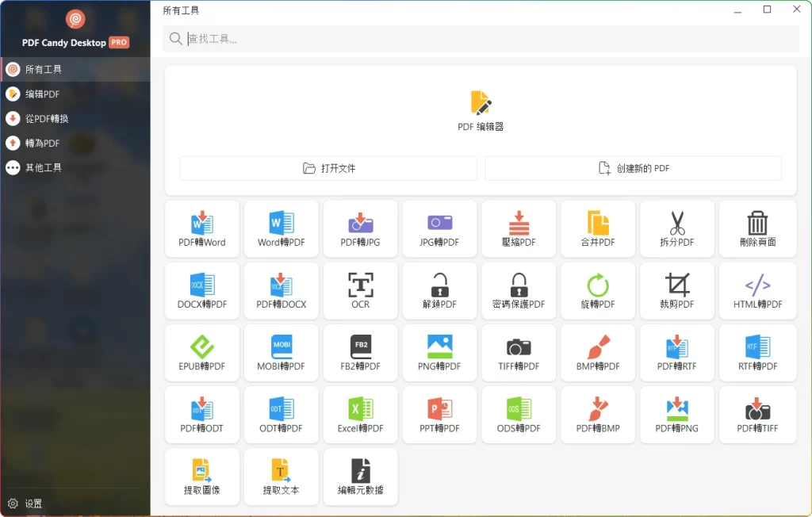
Task: Focus the 查找工具 search field
Action: point(488,39)
